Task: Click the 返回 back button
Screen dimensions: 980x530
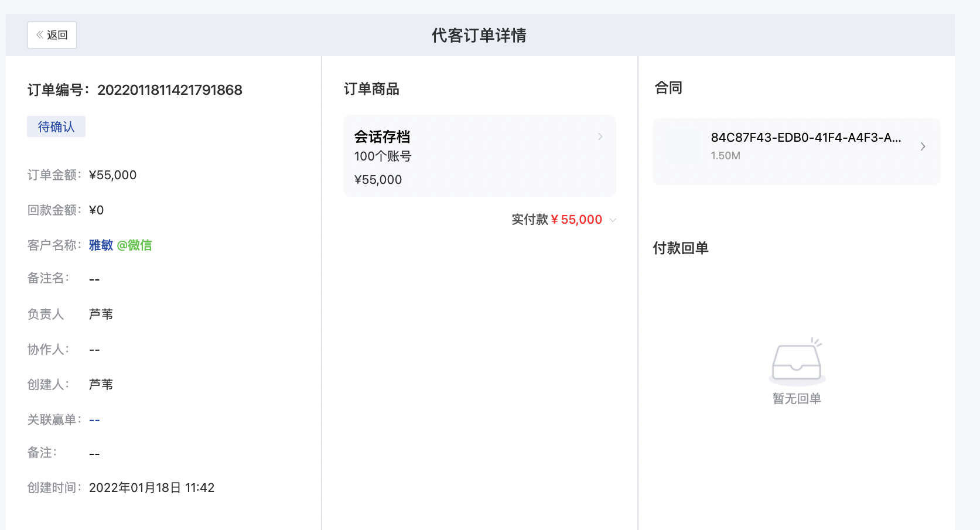Action: coord(52,35)
